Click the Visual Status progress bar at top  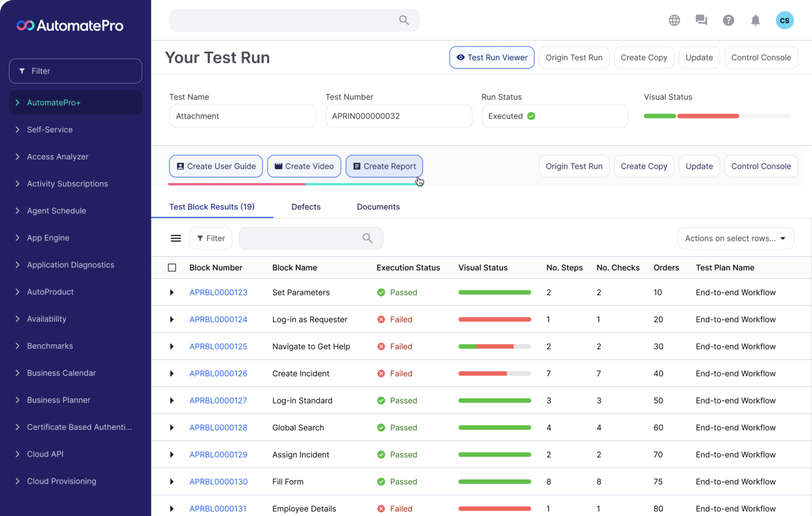[x=717, y=116]
